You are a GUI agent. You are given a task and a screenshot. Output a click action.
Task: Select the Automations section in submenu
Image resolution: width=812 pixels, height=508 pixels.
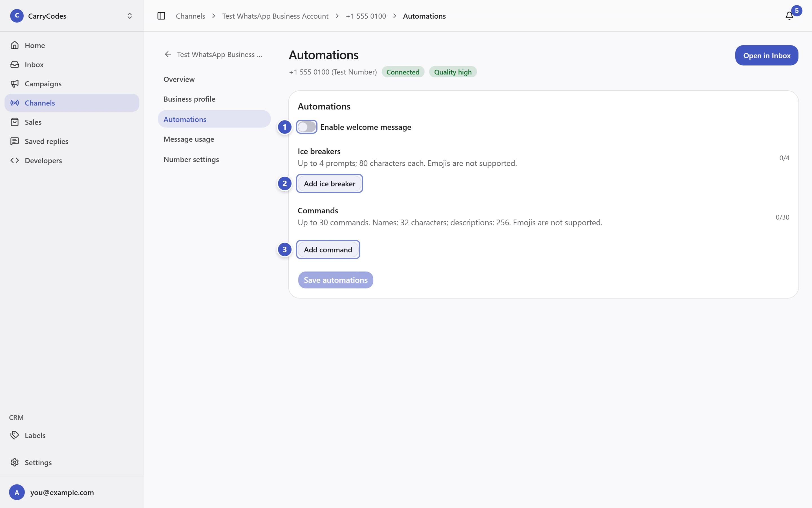(214, 119)
